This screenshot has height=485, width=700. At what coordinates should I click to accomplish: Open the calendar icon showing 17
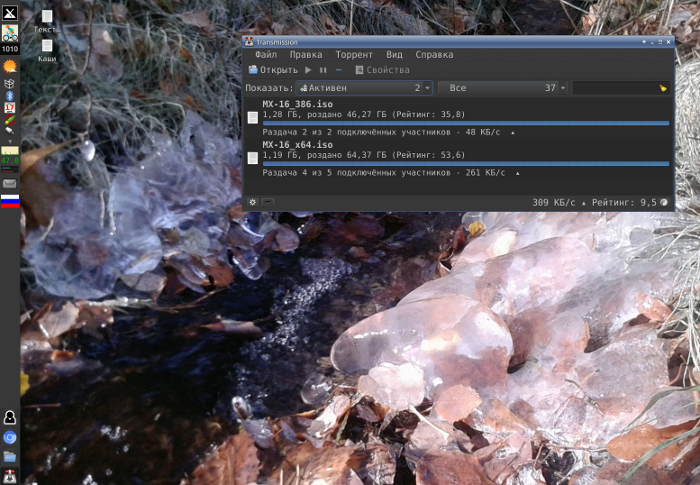pos(10,108)
